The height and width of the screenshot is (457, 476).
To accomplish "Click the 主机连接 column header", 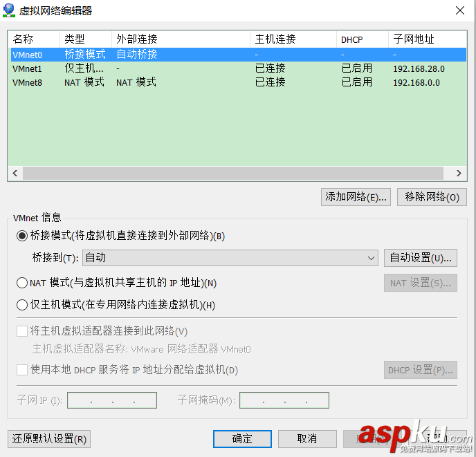I will pyautogui.click(x=293, y=39).
